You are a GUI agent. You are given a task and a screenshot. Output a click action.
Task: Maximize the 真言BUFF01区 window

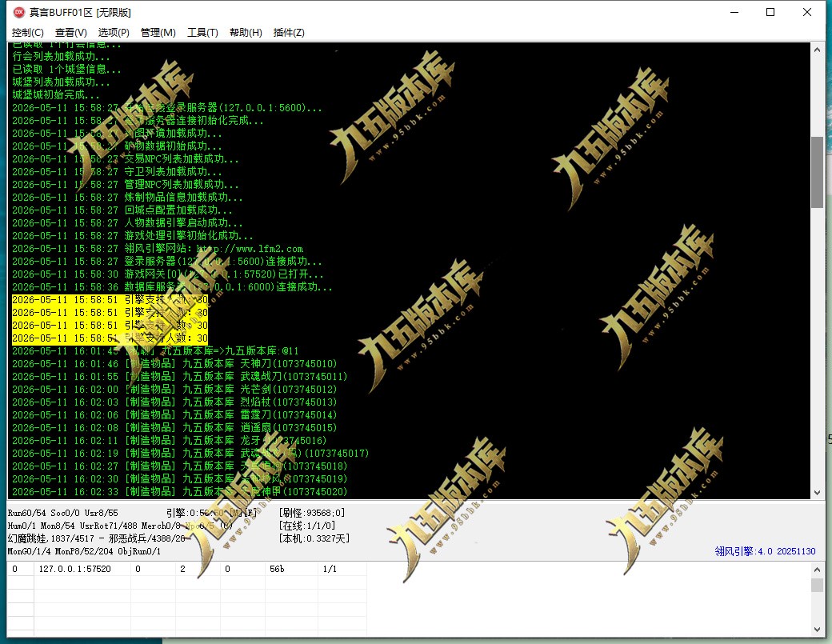(770, 12)
